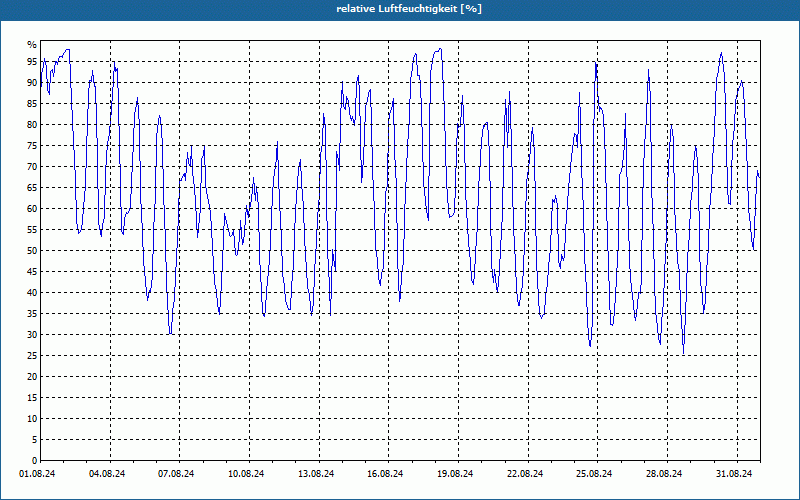800x500 pixels.
Task: Click the y-axis label '80'
Action: pos(32,124)
